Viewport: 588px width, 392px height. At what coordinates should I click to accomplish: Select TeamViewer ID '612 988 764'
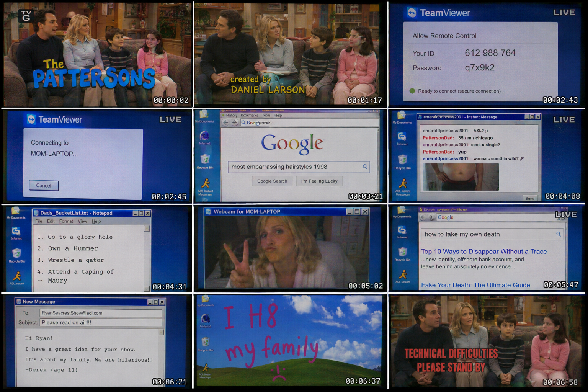(490, 53)
